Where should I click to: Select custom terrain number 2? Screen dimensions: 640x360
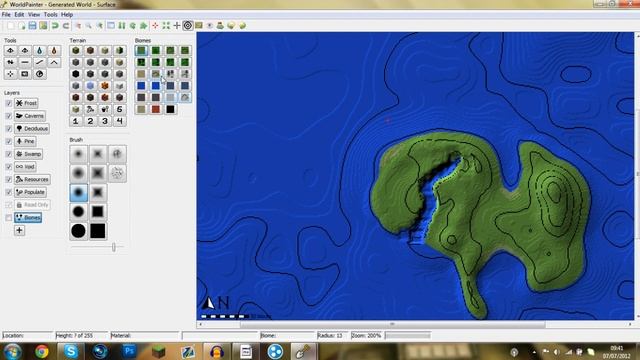pos(90,121)
